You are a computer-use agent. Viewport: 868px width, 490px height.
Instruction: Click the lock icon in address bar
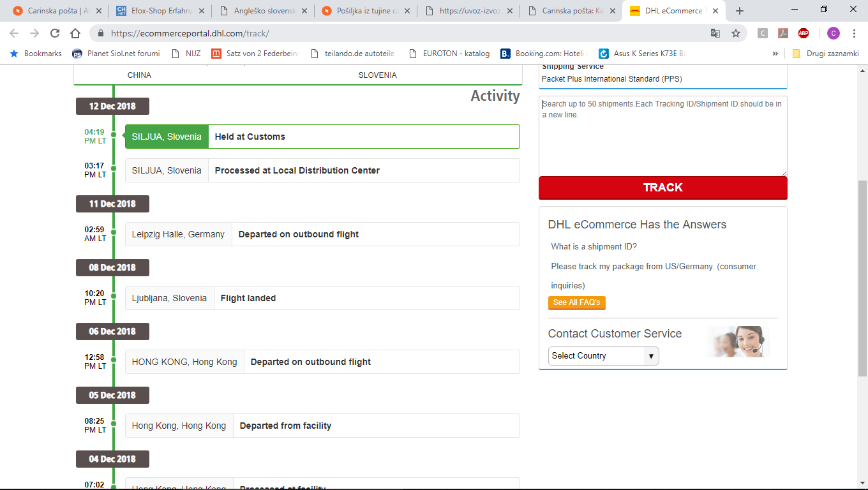click(101, 33)
